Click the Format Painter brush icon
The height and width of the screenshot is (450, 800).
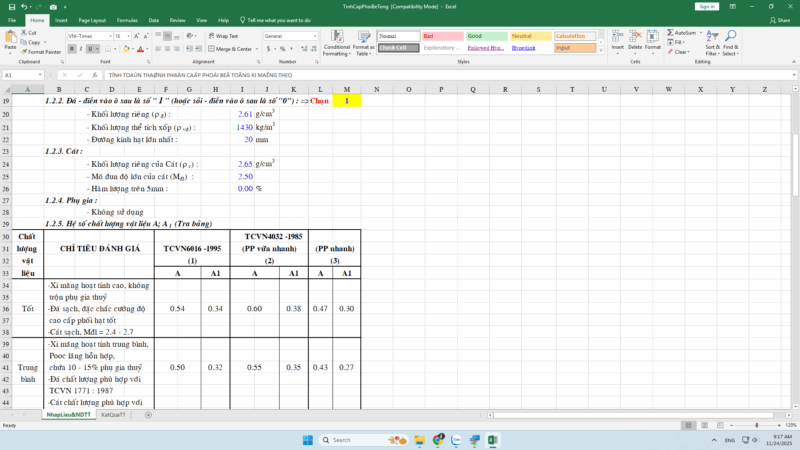[x=22, y=51]
